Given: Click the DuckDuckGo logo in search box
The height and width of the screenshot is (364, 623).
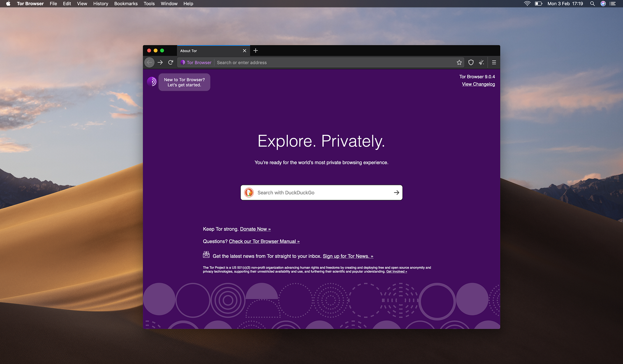Looking at the screenshot, I should [249, 193].
